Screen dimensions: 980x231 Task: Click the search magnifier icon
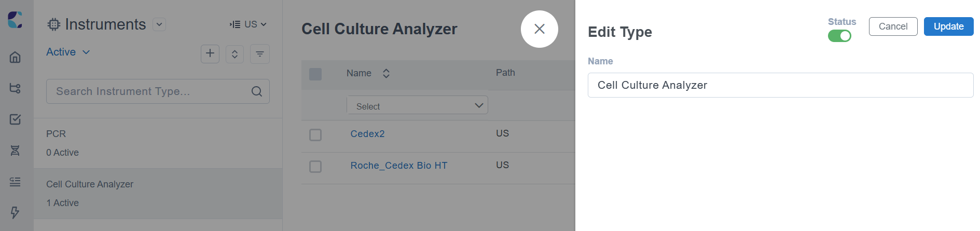(x=256, y=91)
